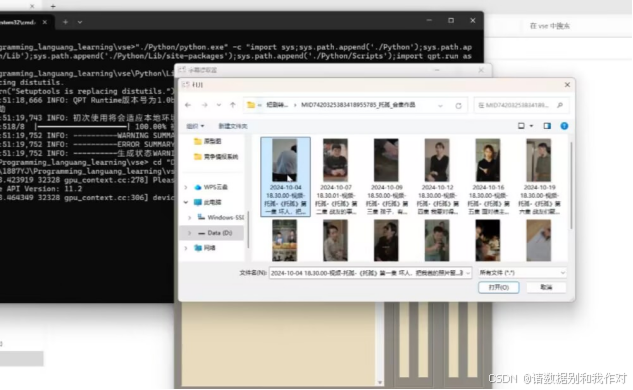Select the second-row thumbnail with black background
This screenshot has width=633, height=390.
[x=488, y=241]
